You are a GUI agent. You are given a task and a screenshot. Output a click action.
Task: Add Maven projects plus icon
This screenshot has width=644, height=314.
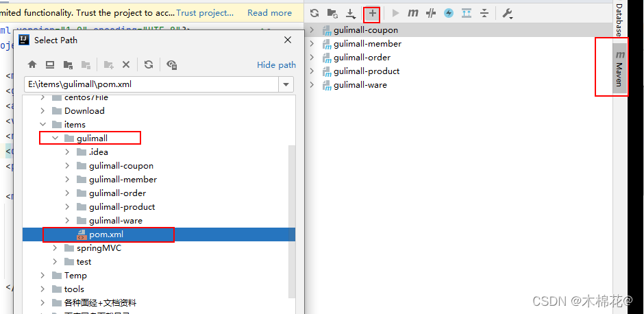click(372, 14)
